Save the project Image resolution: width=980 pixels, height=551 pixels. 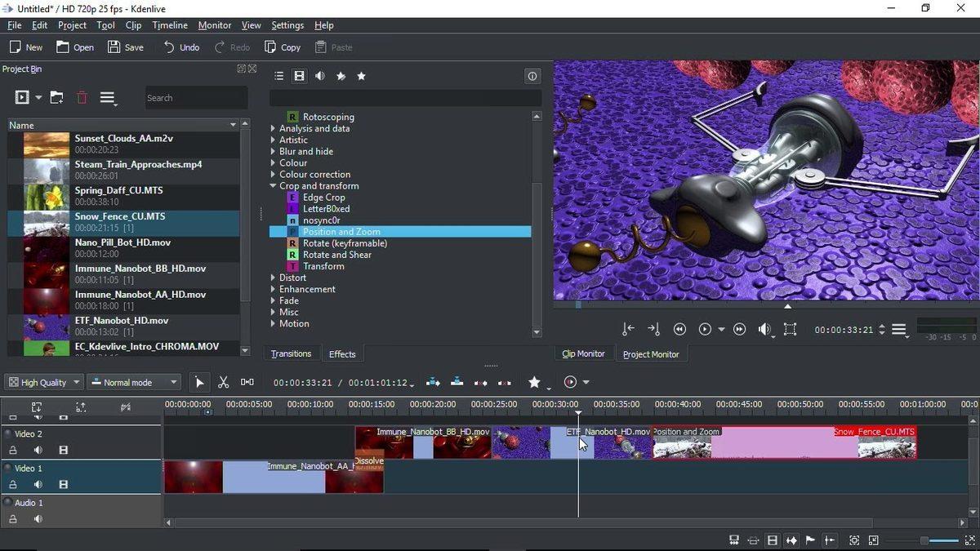pos(126,47)
